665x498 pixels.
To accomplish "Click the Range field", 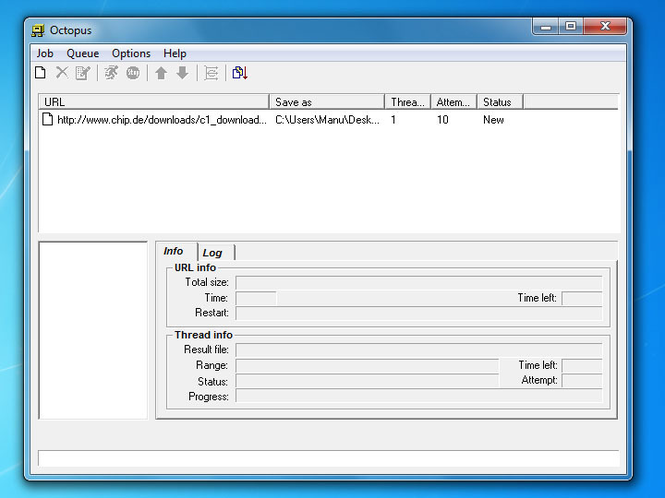I will coord(367,366).
